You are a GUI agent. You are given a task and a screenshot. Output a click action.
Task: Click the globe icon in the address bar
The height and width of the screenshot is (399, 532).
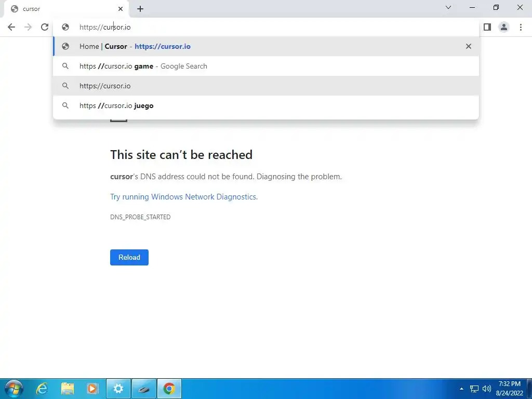coord(65,27)
